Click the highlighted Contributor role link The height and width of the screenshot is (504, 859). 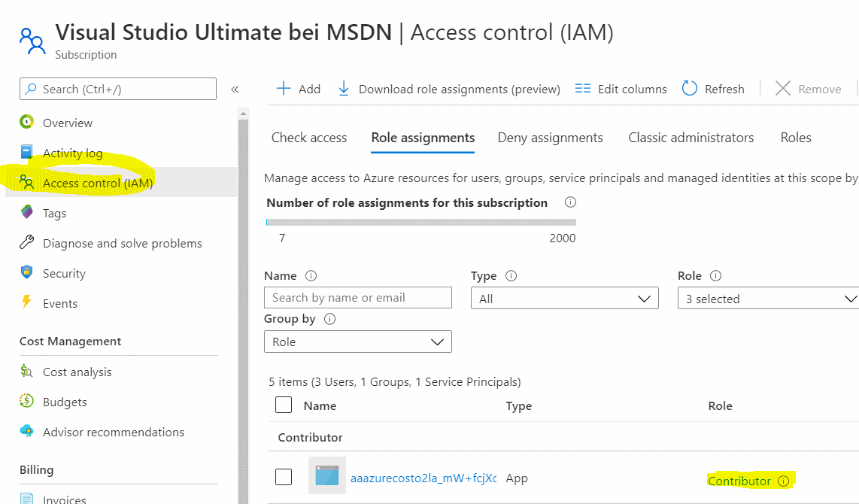pyautogui.click(x=739, y=481)
